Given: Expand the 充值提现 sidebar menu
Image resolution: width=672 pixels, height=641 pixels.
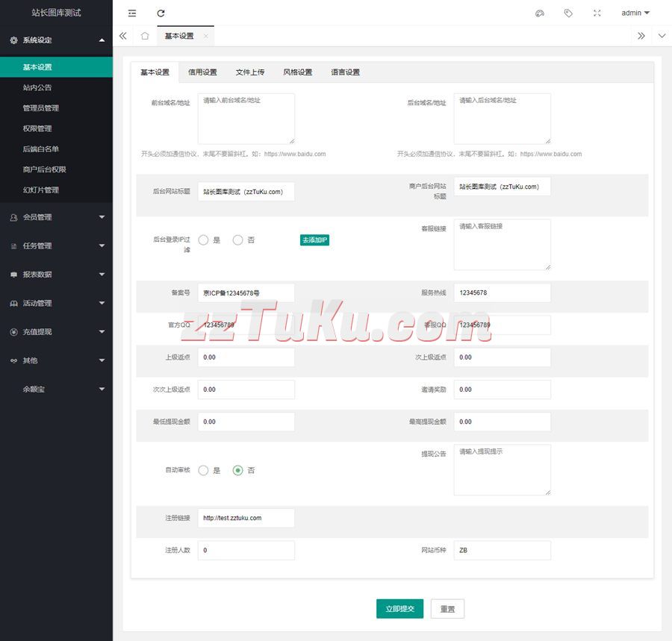Looking at the screenshot, I should click(x=56, y=331).
